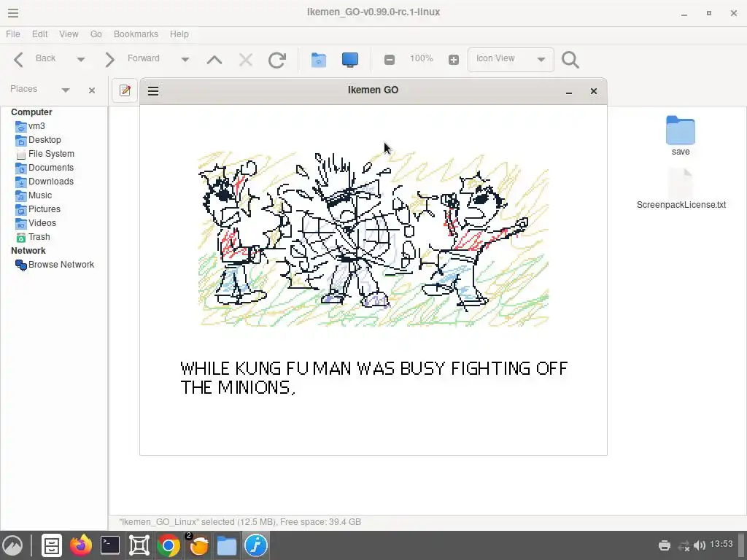Open the Icon View dropdown

511,60
